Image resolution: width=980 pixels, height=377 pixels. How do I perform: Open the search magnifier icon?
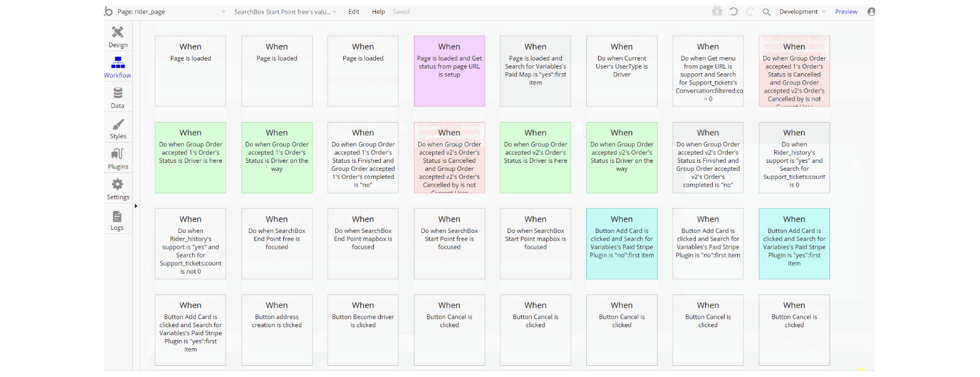coord(766,12)
